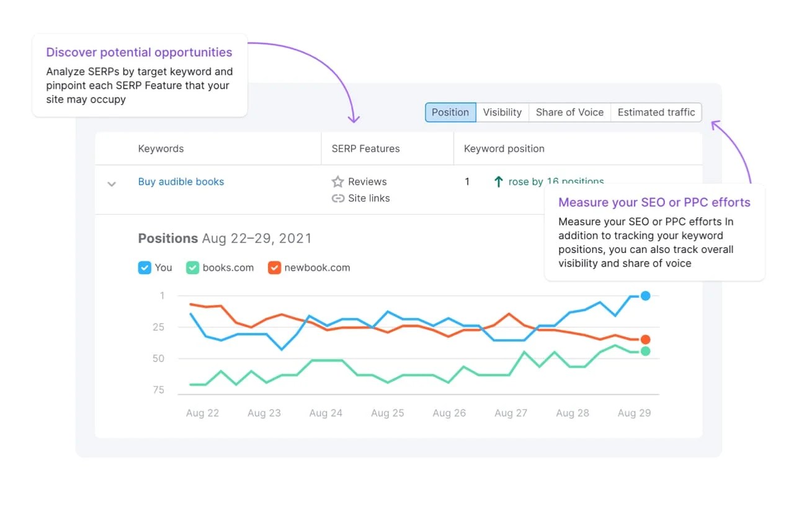Viewport: 789px width, 532px height.
Task: Switch to the Visibility tab
Action: point(502,112)
